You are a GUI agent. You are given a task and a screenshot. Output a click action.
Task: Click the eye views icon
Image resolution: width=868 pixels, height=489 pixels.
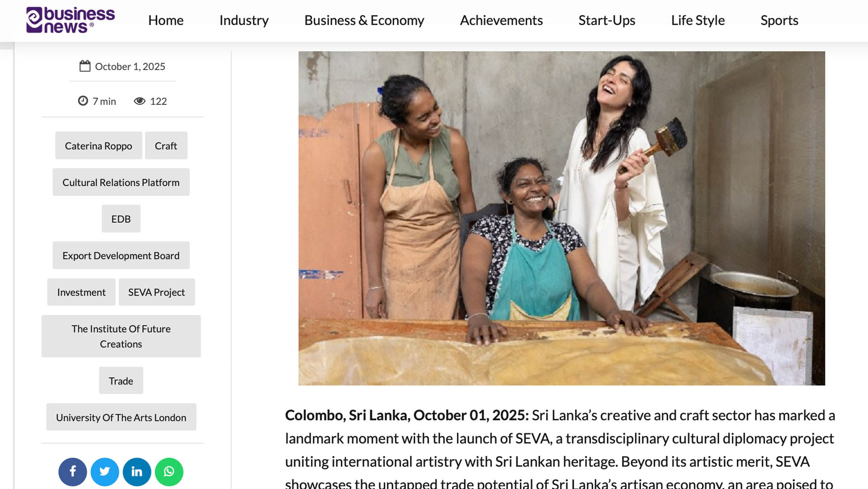(x=139, y=101)
